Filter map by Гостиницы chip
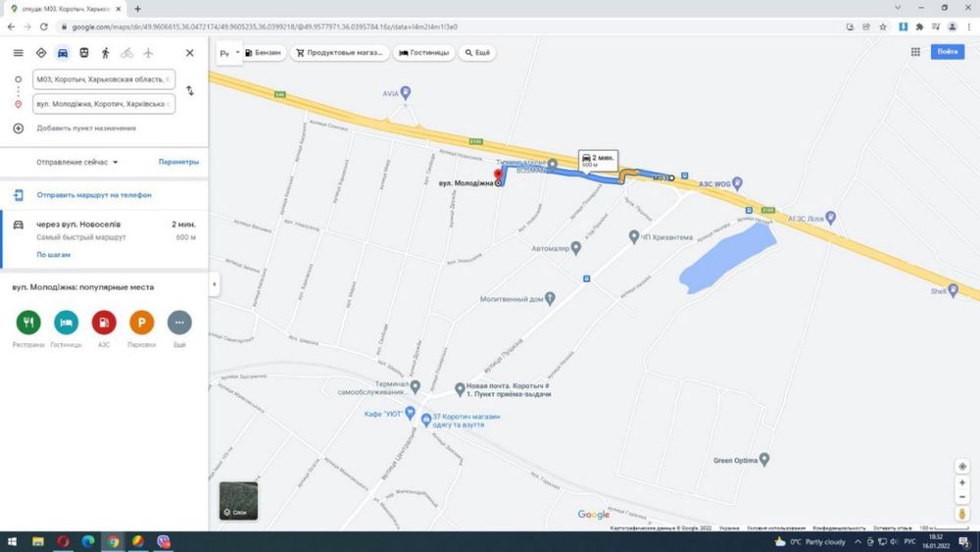Image resolution: width=980 pixels, height=552 pixels. pos(423,53)
